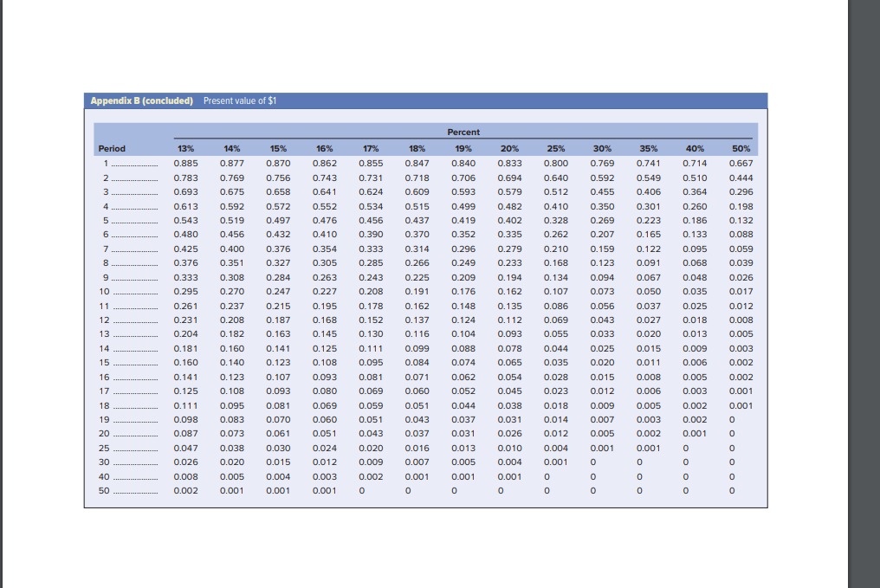Click 0.456 in Period 5, 17% column

371,221
